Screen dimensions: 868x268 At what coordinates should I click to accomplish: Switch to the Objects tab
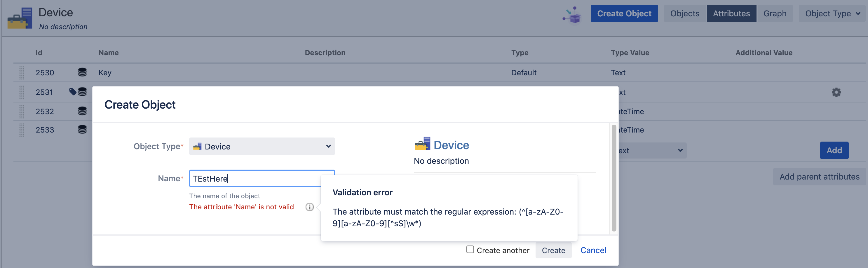pos(684,13)
